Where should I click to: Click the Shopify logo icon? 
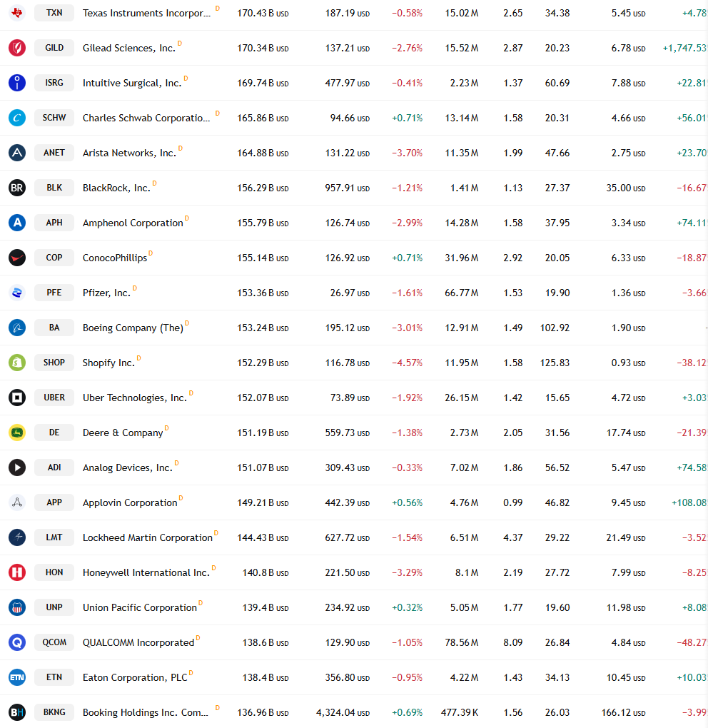[17, 363]
